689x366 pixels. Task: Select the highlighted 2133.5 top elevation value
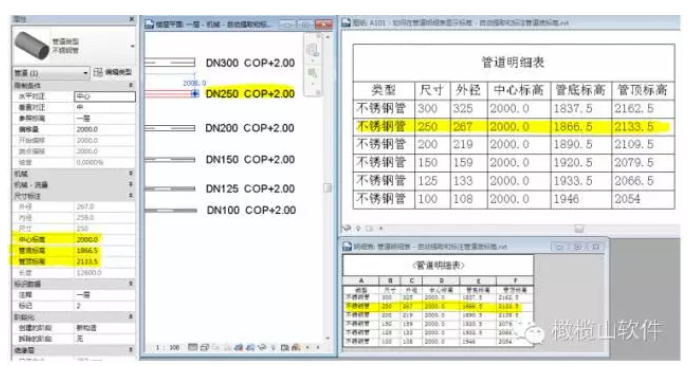click(87, 261)
